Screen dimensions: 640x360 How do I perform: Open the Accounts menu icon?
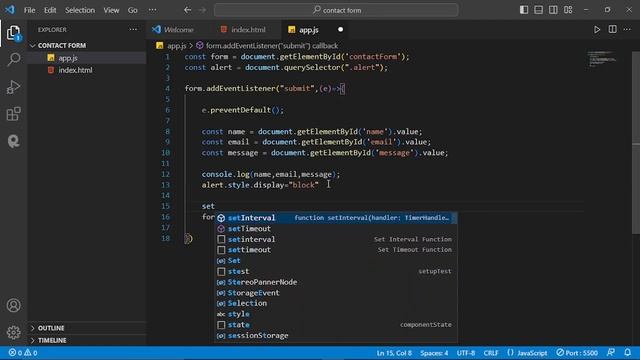pyautogui.click(x=13, y=305)
